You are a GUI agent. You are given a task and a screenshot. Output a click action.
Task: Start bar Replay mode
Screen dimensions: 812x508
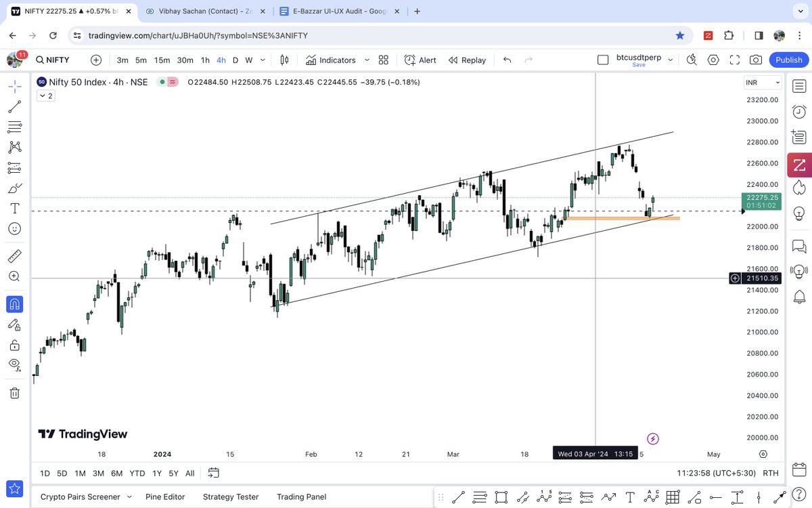(466, 60)
